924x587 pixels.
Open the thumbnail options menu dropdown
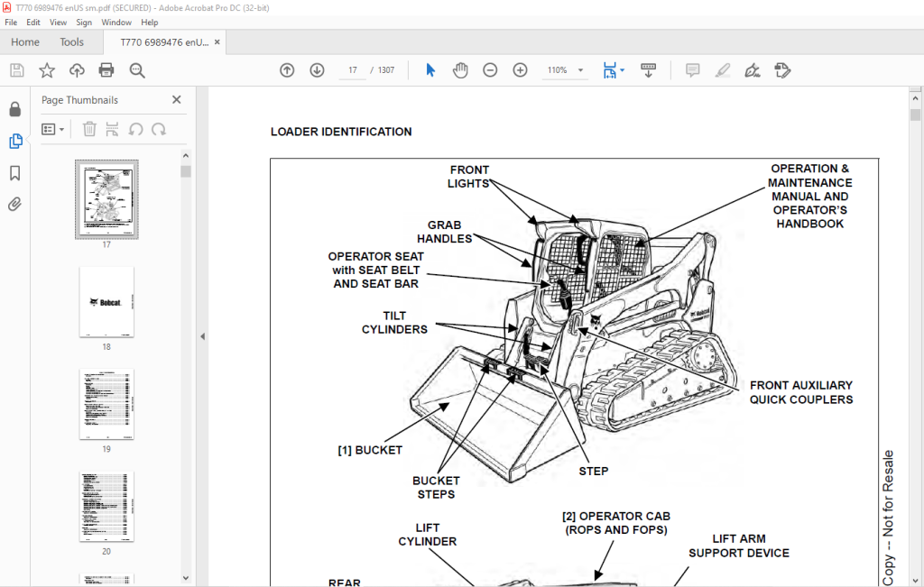(52, 129)
